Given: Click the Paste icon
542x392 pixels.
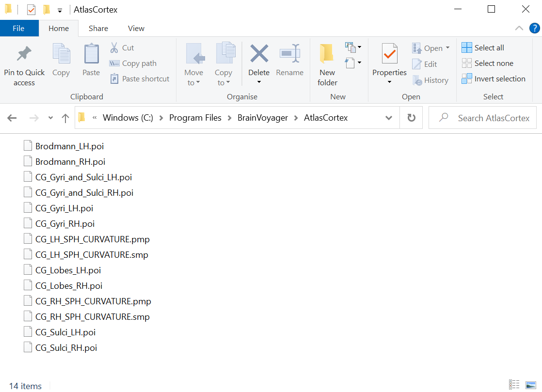Looking at the screenshot, I should click(x=91, y=53).
